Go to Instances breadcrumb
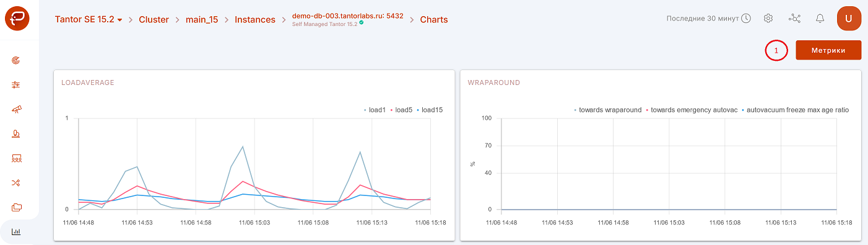Viewport: 868px width, 245px height. 255,19
